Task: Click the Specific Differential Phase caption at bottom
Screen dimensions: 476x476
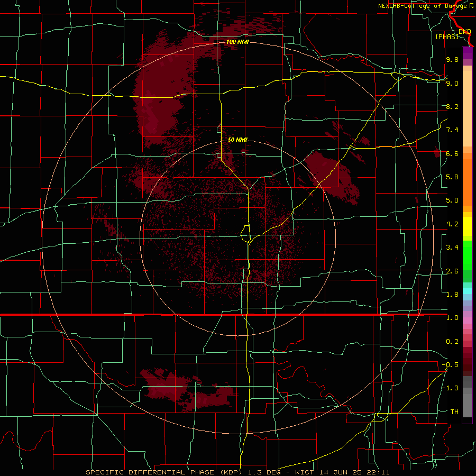Action: 237,472
